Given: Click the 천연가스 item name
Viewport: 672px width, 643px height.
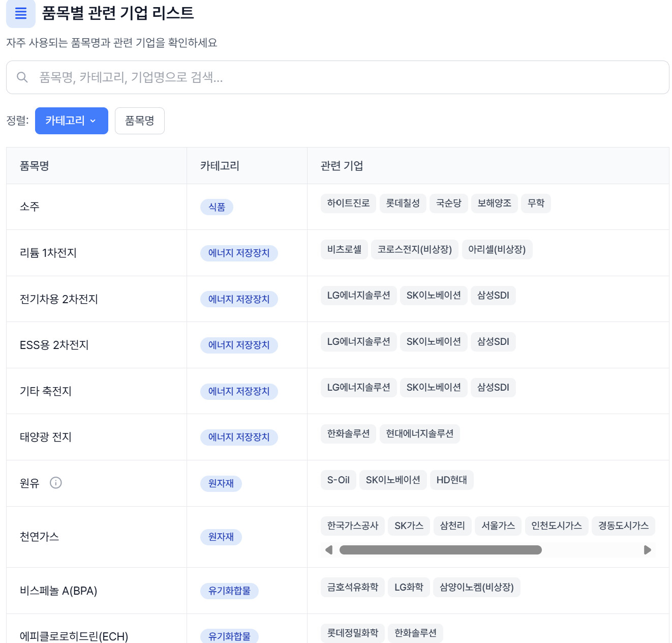Looking at the screenshot, I should click(39, 537).
